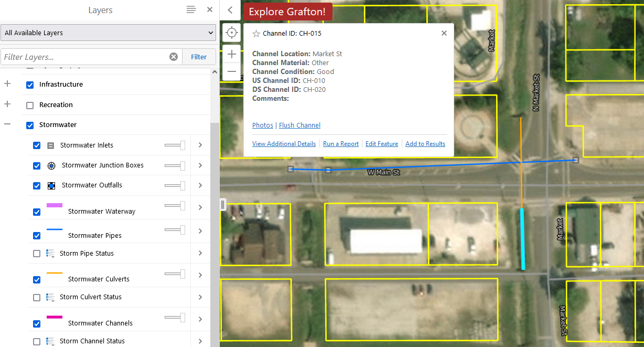Uncheck the Stormwater Inlets layer
This screenshot has width=644, height=347.
click(37, 145)
